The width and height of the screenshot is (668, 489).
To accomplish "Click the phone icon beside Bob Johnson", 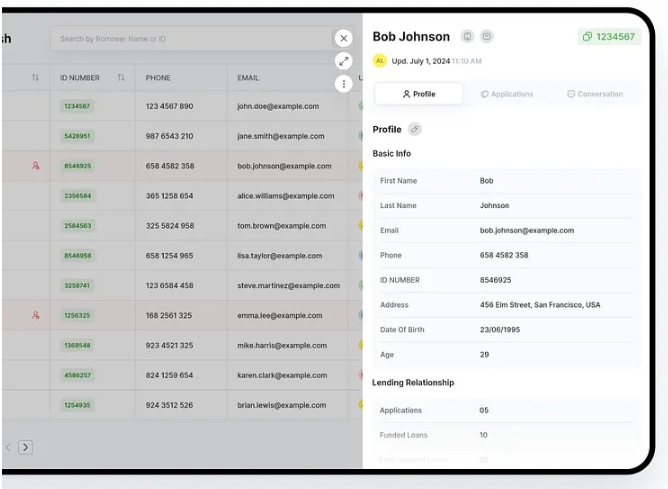I will 467,37.
